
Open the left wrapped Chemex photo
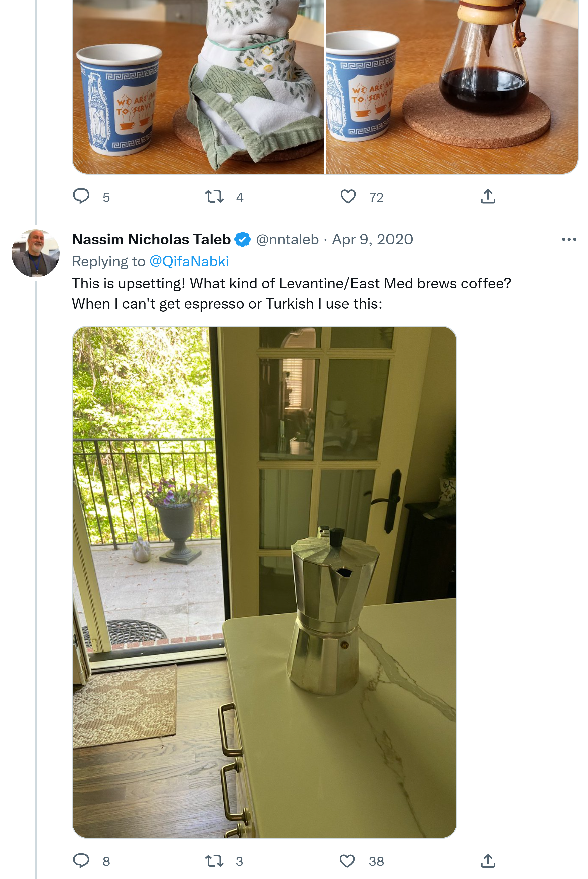coord(198,86)
